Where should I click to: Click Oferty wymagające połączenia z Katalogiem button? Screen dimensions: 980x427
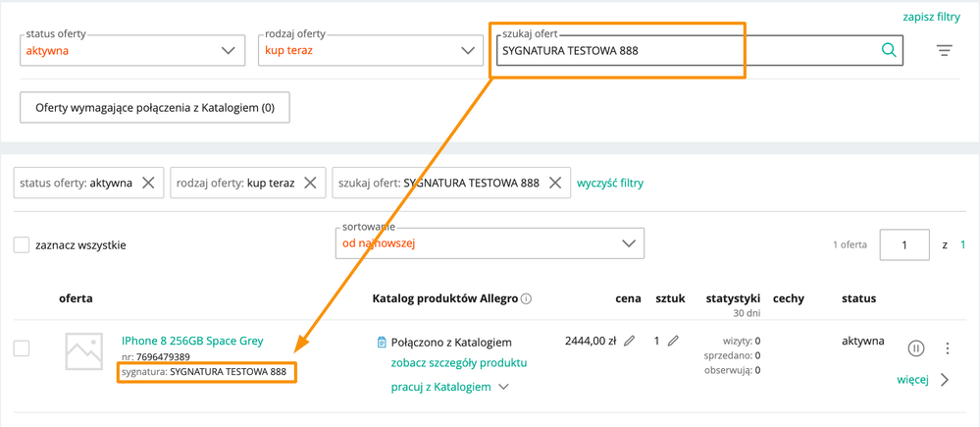point(155,108)
